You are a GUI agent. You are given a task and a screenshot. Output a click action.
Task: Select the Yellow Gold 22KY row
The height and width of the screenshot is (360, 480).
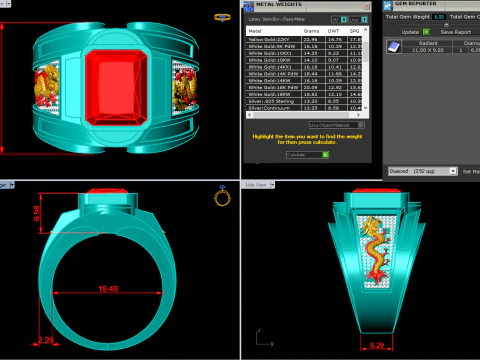304,39
